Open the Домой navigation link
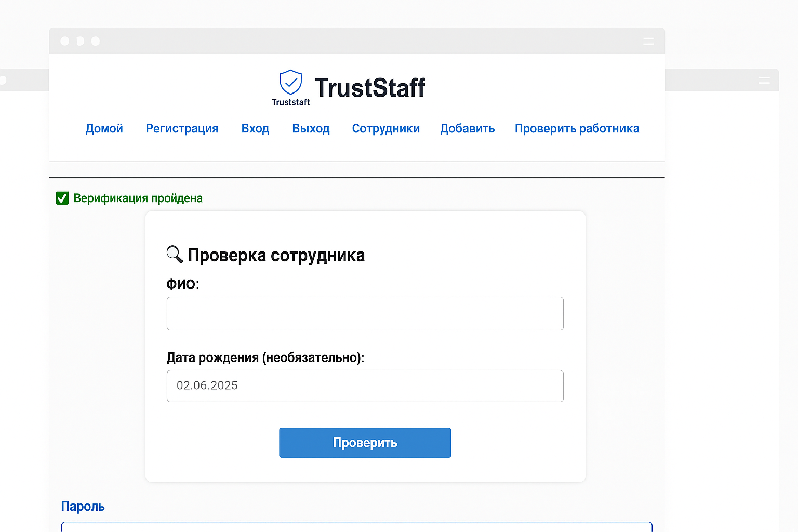Image resolution: width=798 pixels, height=532 pixels. click(104, 128)
